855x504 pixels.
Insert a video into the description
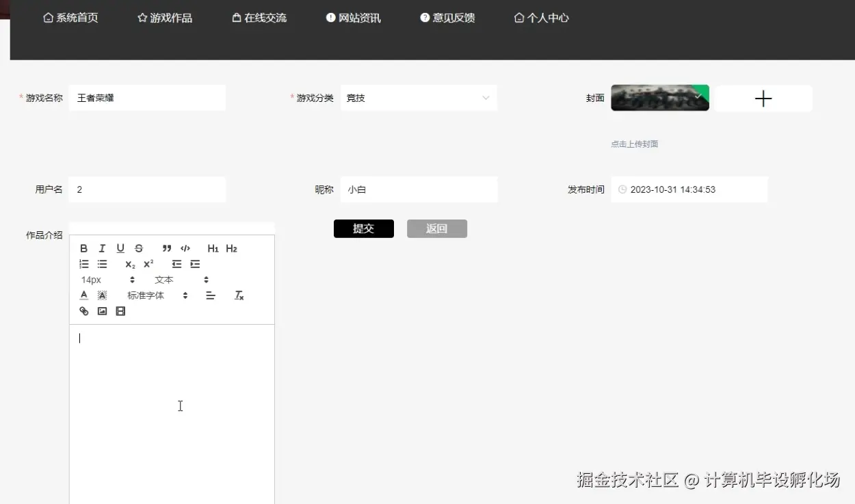[x=120, y=311]
